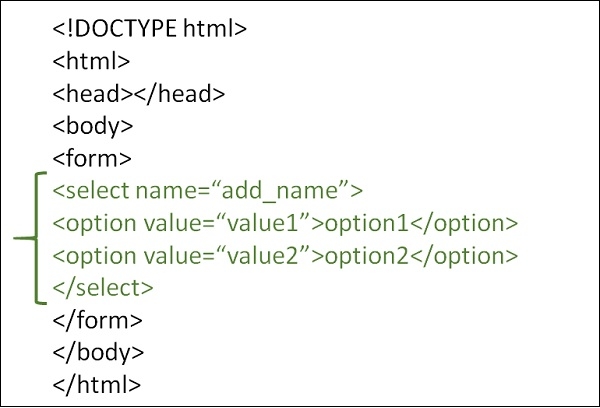The width and height of the screenshot is (600, 408).
Task: Click the word select in the opening select tag
Action: pyautogui.click(x=89, y=190)
